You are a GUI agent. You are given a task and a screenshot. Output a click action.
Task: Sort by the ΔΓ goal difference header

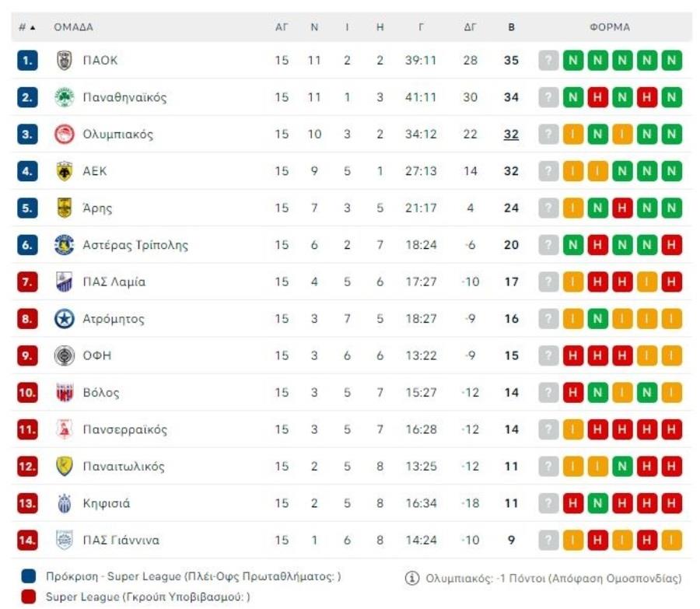(x=470, y=27)
